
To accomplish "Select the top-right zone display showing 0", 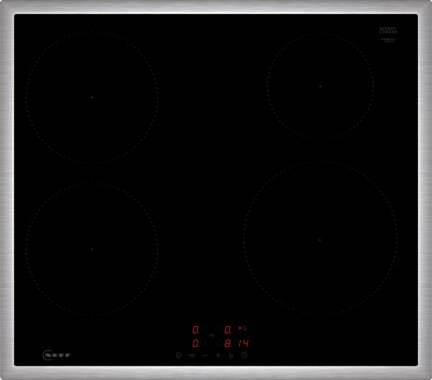I will click(x=228, y=330).
